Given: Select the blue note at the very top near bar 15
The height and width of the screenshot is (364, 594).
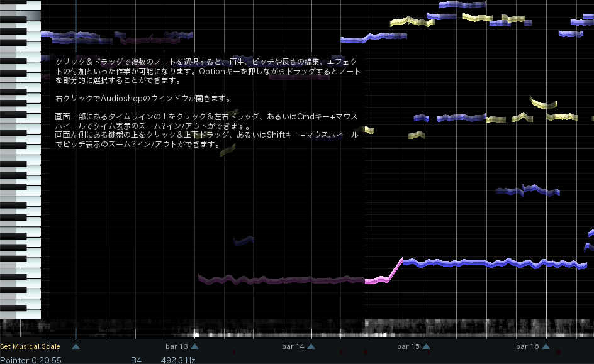Looking at the screenshot, I should [462, 4].
